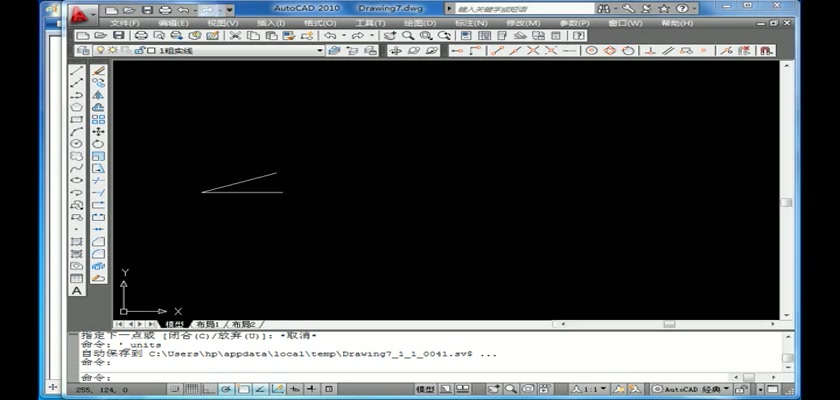Open the layer dropdown showing 1粗实线

(x=208, y=50)
